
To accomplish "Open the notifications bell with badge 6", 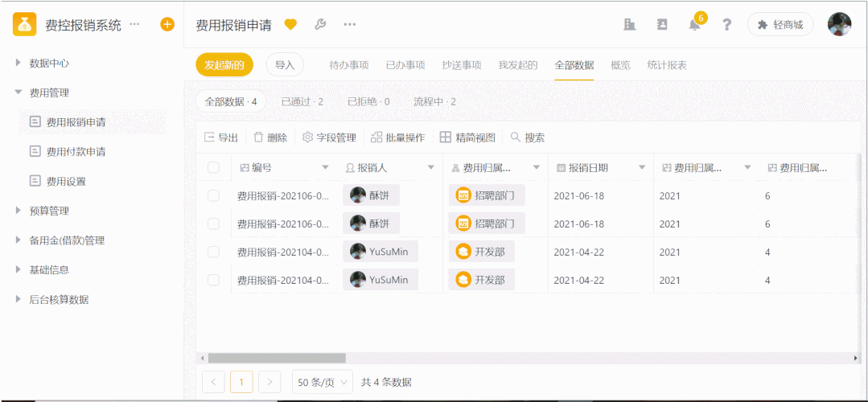I will pyautogui.click(x=695, y=24).
